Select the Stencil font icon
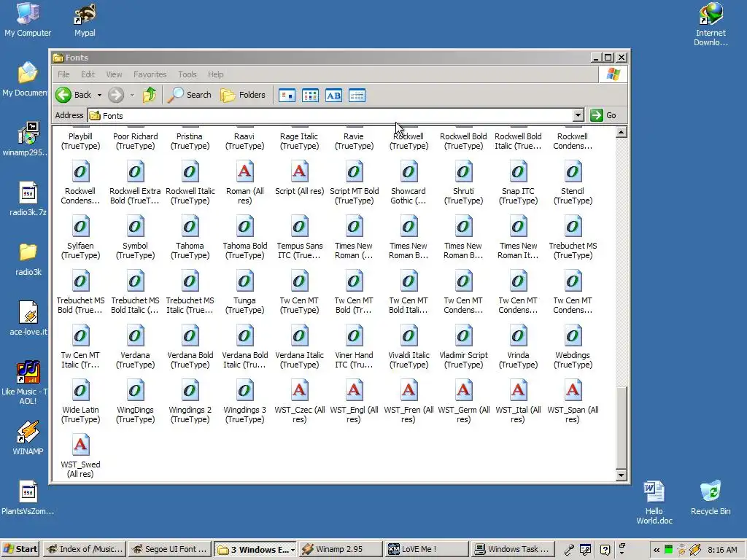Image resolution: width=747 pixels, height=560 pixels. (573, 172)
